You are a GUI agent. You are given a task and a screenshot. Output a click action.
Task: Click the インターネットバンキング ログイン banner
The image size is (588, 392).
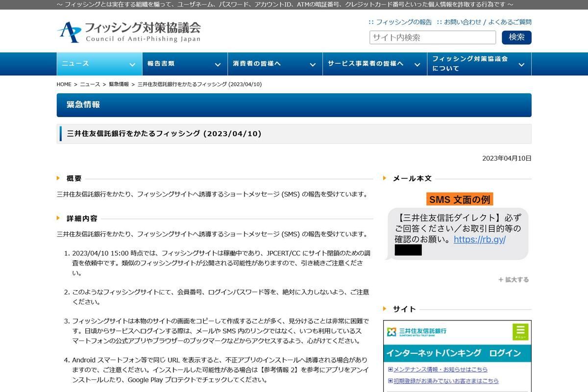pyautogui.click(x=457, y=353)
